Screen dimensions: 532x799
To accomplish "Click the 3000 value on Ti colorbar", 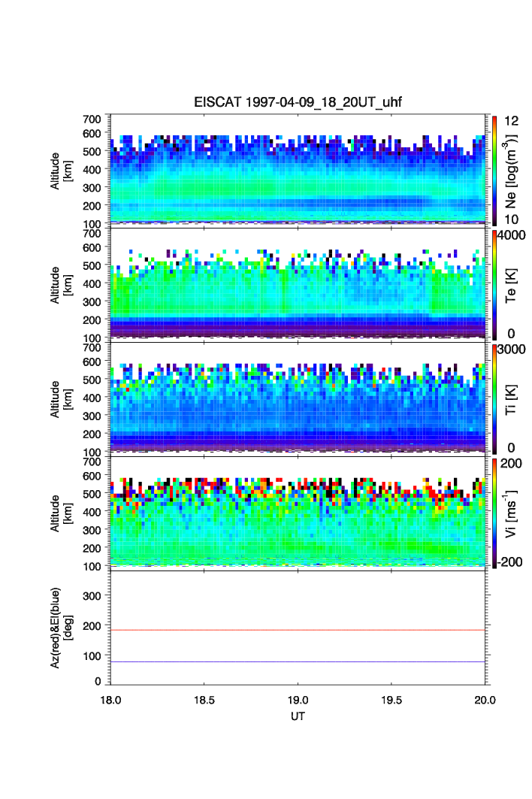I will 512,349.
